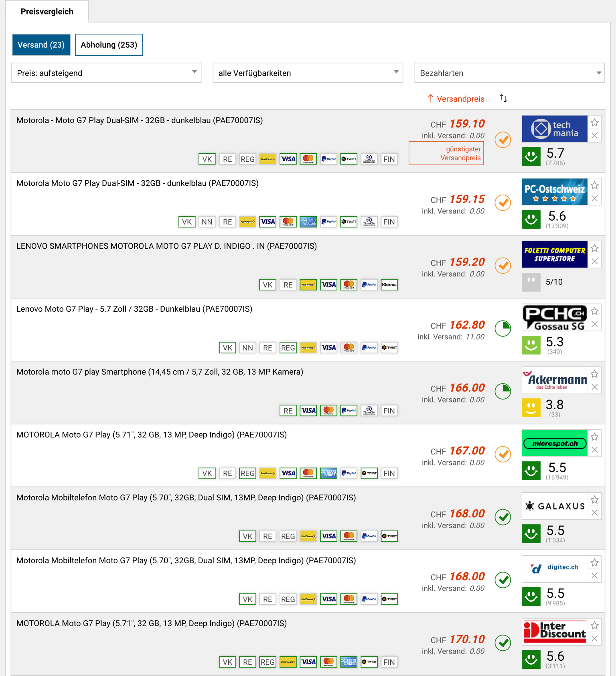The image size is (616, 676).
Task: Click the grey Foletti rating face icon
Action: pyautogui.click(x=531, y=282)
